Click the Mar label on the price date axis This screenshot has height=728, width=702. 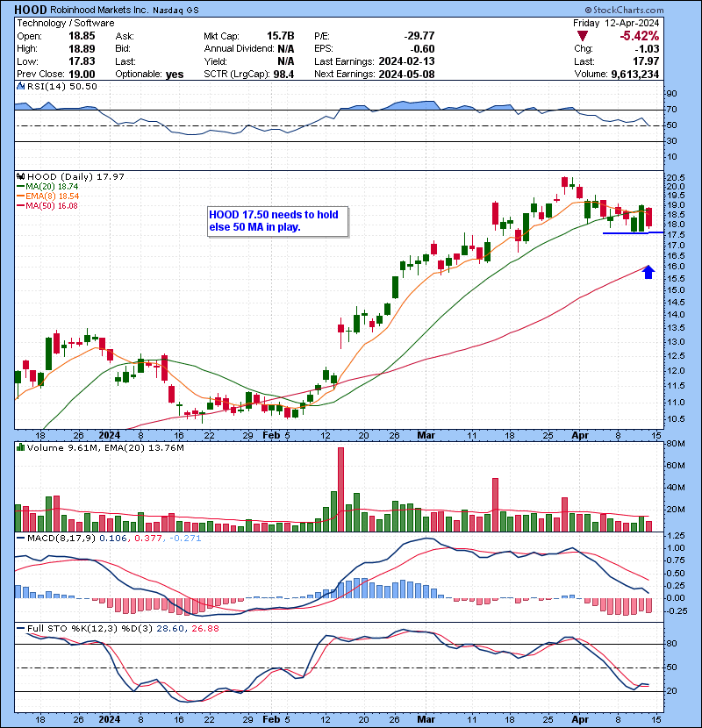(426, 436)
